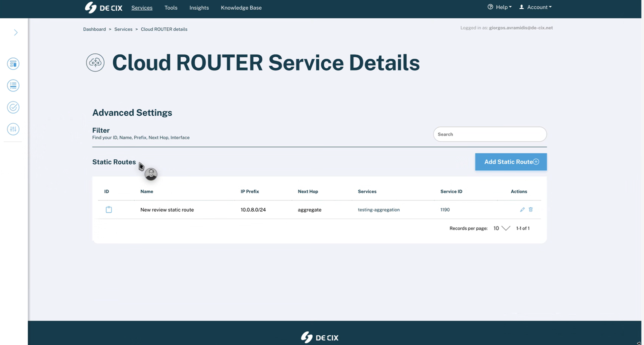
Task: Select the 'aggregate' next hop cell
Action: coord(309,210)
